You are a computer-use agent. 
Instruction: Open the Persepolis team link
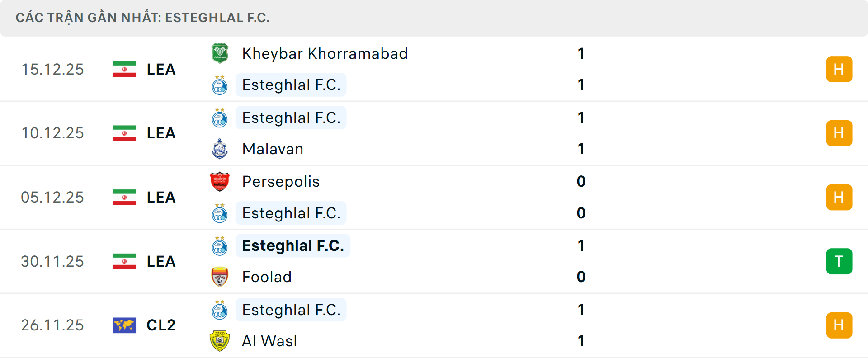click(x=281, y=182)
